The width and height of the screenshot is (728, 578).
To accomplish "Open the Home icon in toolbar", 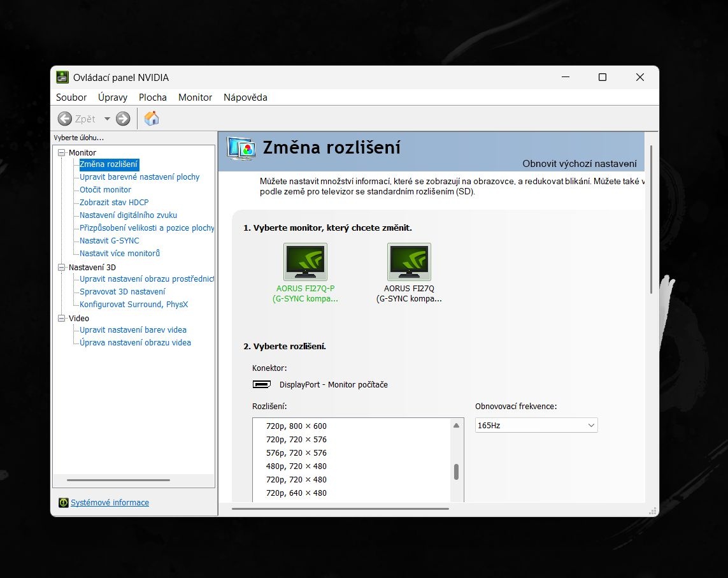I will pyautogui.click(x=152, y=119).
